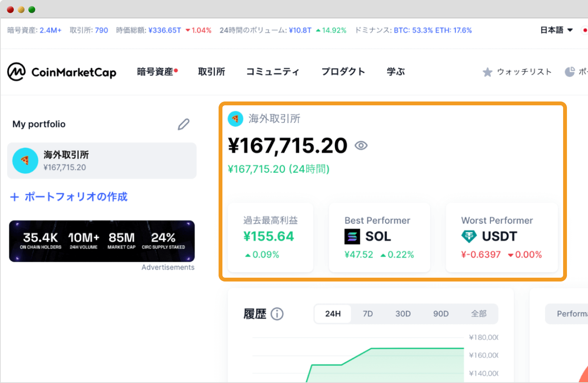Click the ¥167,715.20 balance heading
This screenshot has width=588, height=383.
pos(287,146)
